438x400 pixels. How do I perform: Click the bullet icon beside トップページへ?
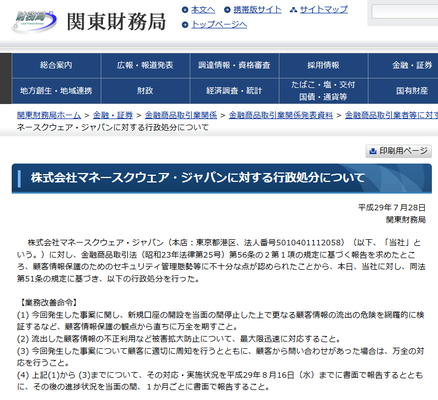pyautogui.click(x=185, y=25)
